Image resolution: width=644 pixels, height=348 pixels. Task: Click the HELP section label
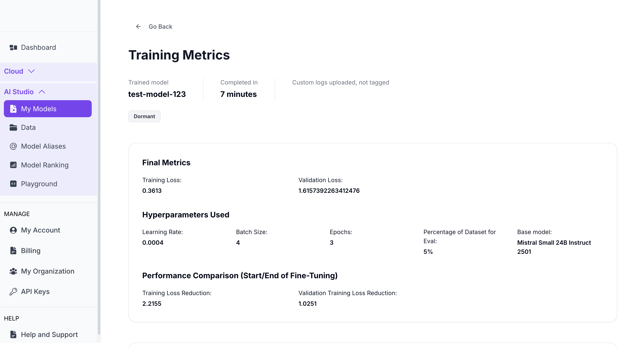click(x=11, y=319)
